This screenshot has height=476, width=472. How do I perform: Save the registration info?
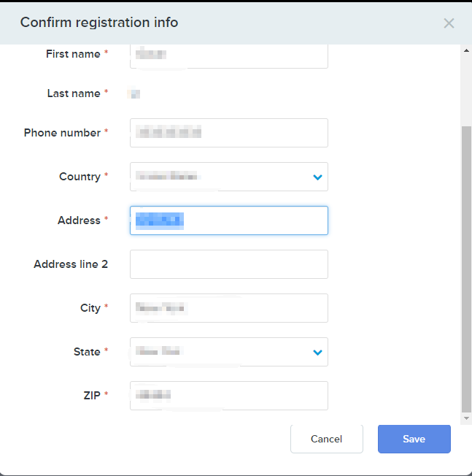point(414,439)
